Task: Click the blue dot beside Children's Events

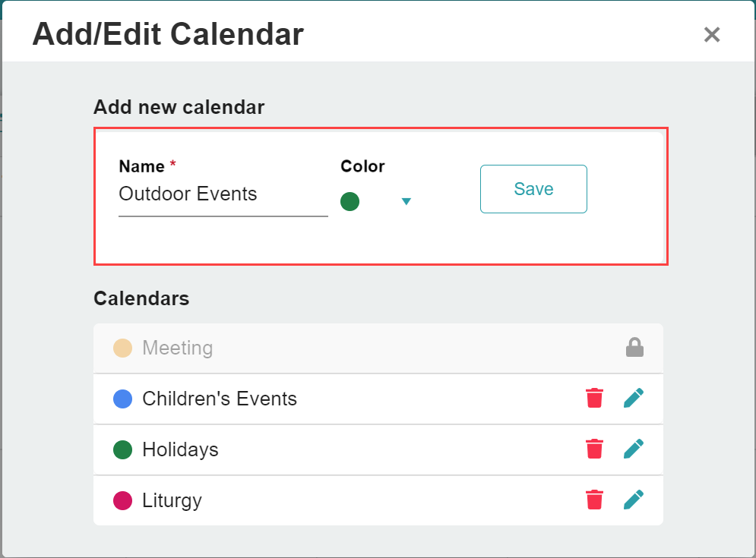Action: [x=122, y=399]
